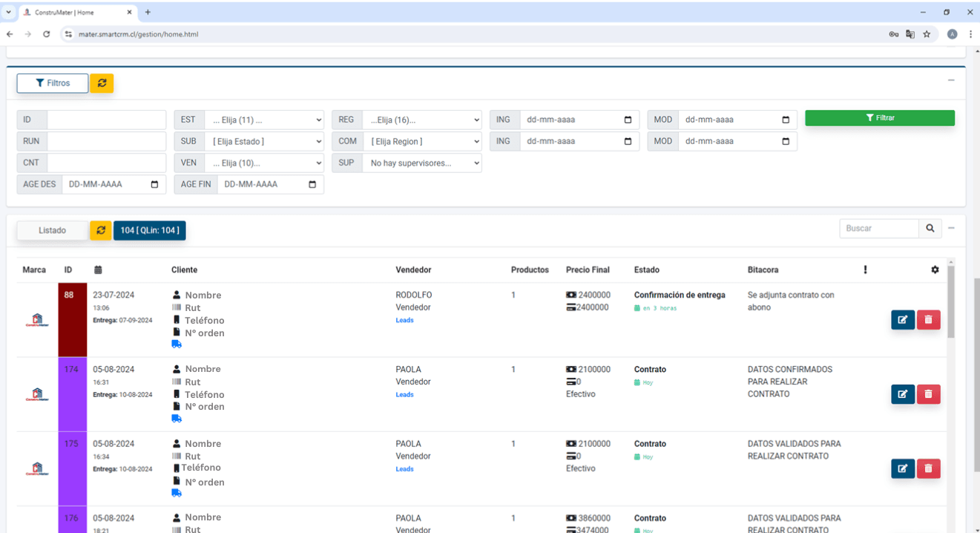Open the REG dropdown Elija (16)

click(422, 120)
